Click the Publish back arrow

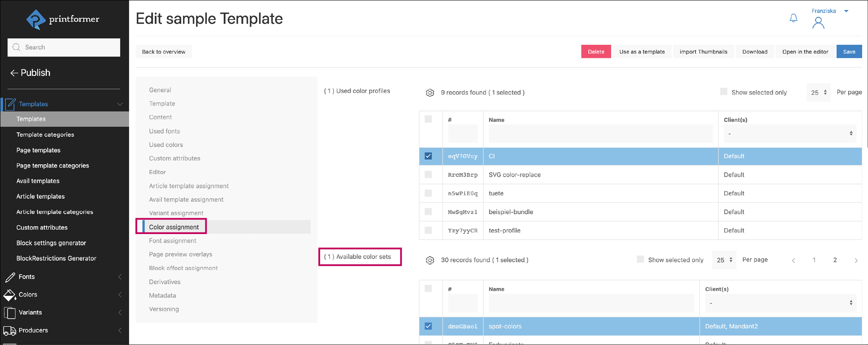point(14,73)
